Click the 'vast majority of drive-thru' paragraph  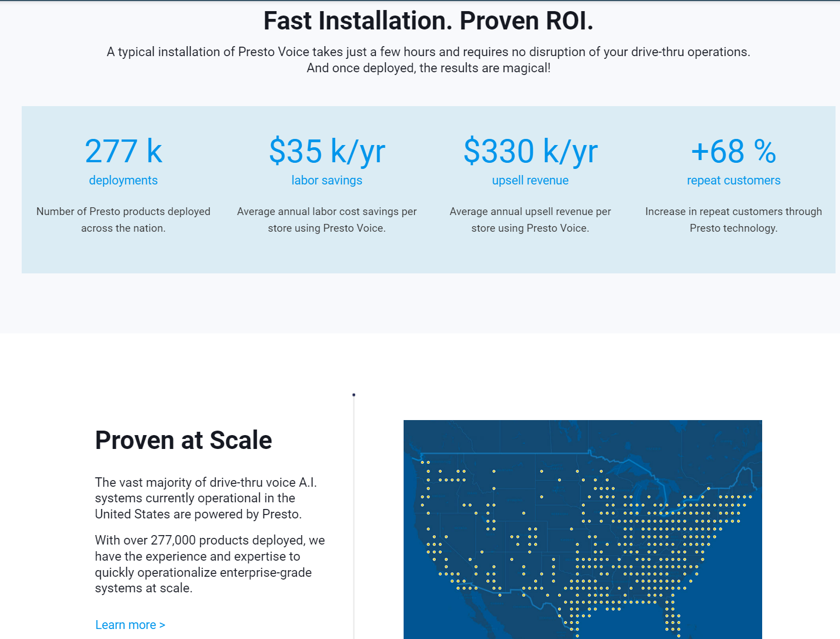point(206,498)
